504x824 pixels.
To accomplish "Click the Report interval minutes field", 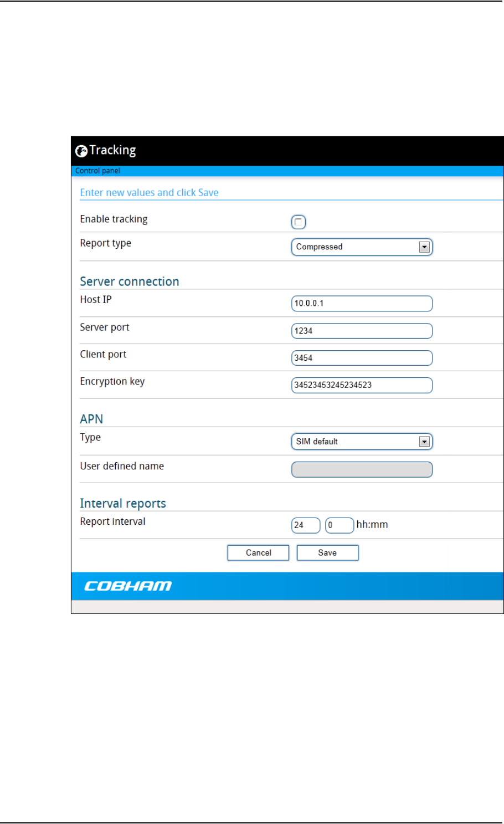I will point(340,525).
